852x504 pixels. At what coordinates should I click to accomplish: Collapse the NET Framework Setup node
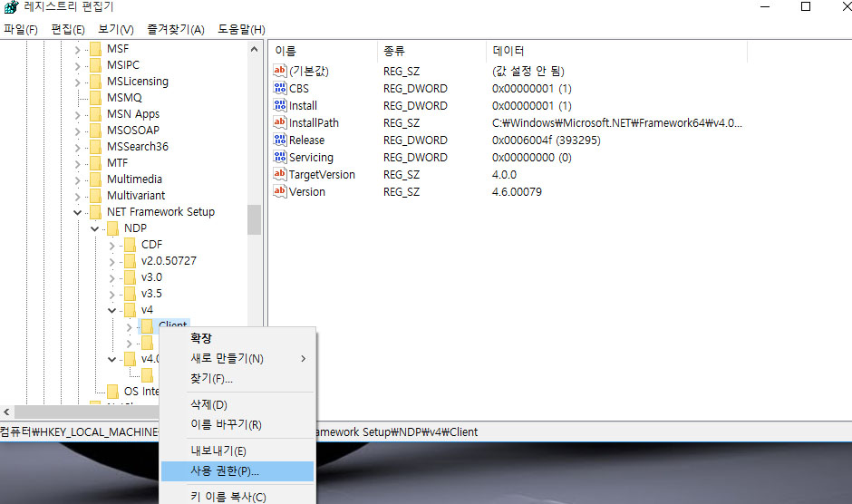[x=77, y=212]
